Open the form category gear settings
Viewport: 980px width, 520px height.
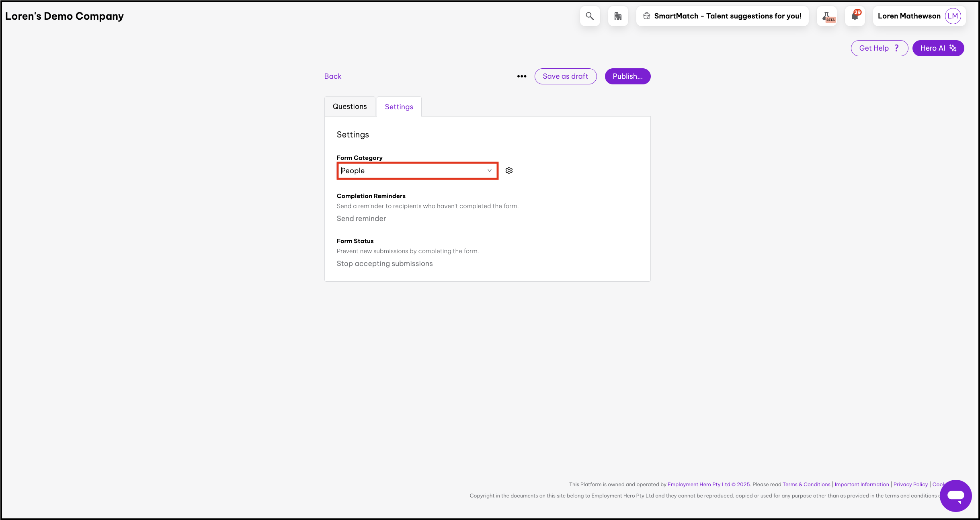[509, 170]
